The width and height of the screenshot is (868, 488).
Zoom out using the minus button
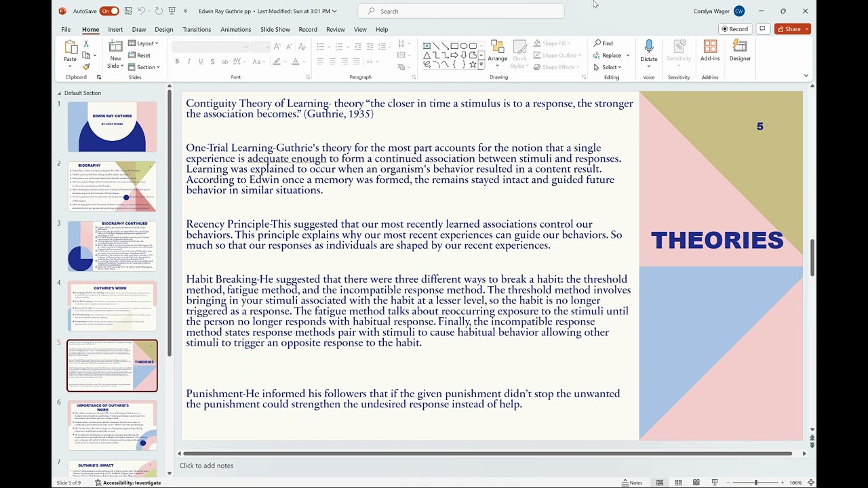[x=729, y=483]
